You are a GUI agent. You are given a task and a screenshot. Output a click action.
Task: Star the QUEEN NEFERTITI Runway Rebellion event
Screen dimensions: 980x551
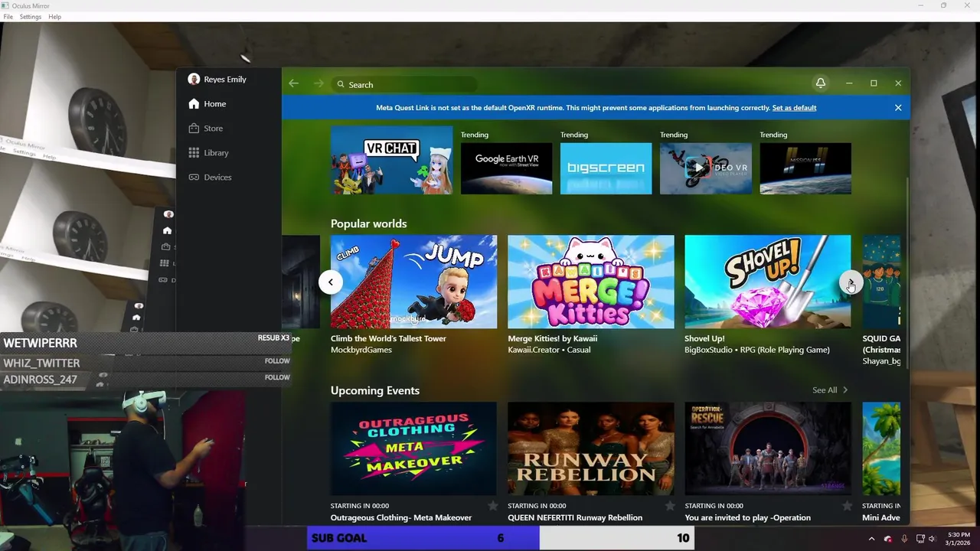click(670, 506)
